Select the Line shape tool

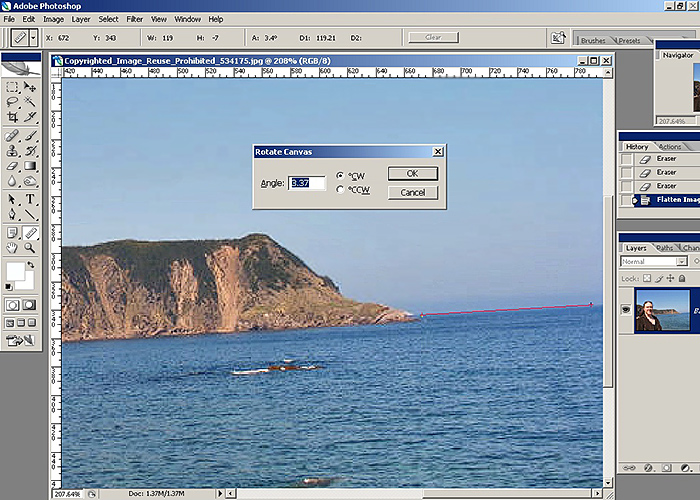(30, 214)
